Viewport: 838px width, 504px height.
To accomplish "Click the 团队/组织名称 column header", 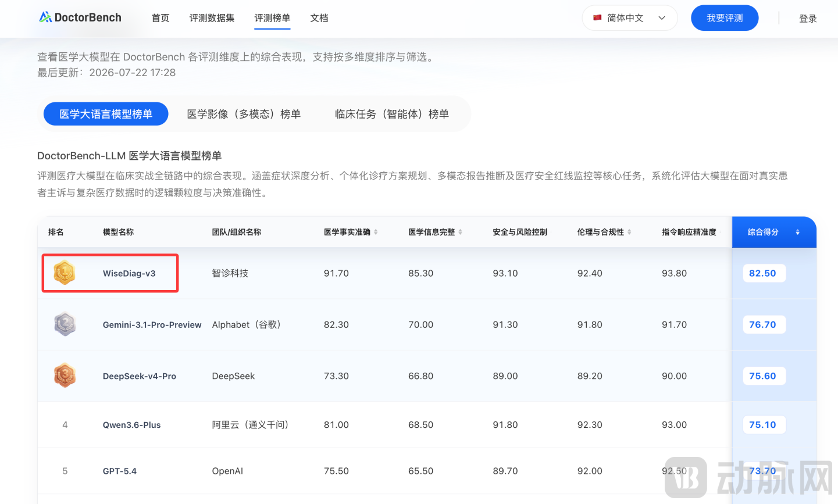I will [237, 232].
